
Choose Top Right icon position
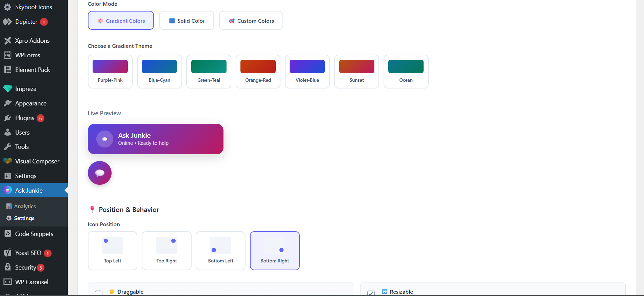(167, 251)
